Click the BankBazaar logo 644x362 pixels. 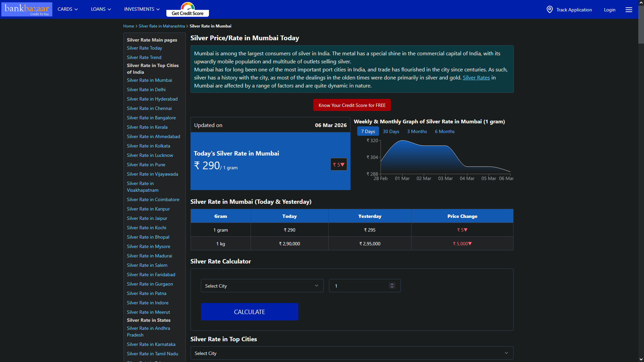click(x=27, y=9)
